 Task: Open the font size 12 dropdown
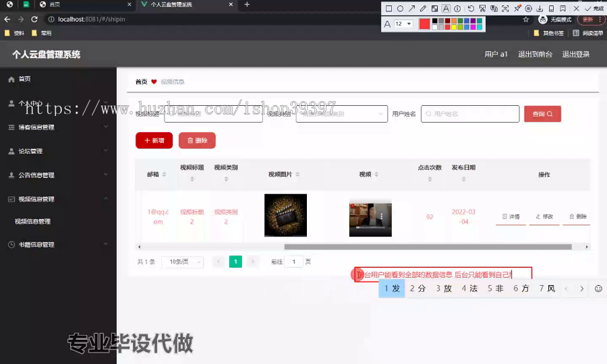(403, 24)
